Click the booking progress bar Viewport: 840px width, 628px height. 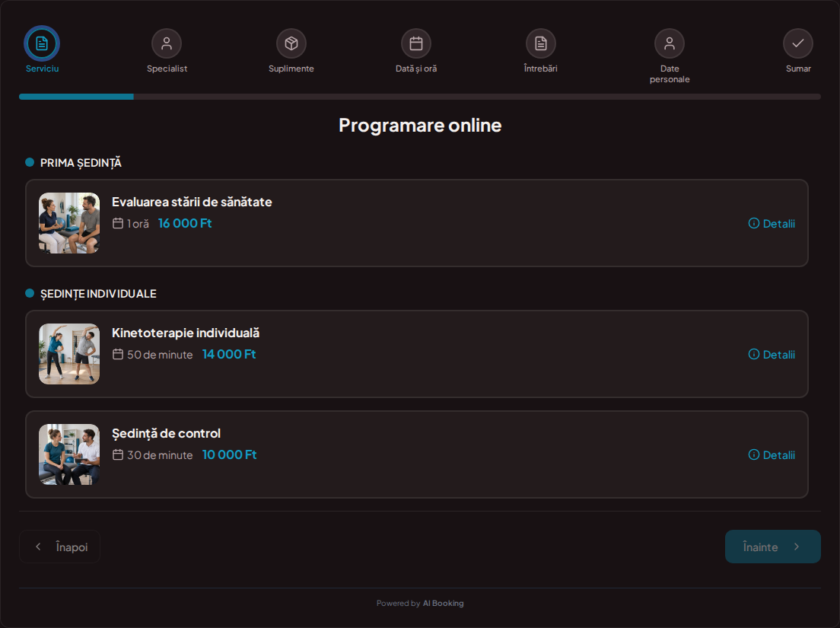pos(420,97)
